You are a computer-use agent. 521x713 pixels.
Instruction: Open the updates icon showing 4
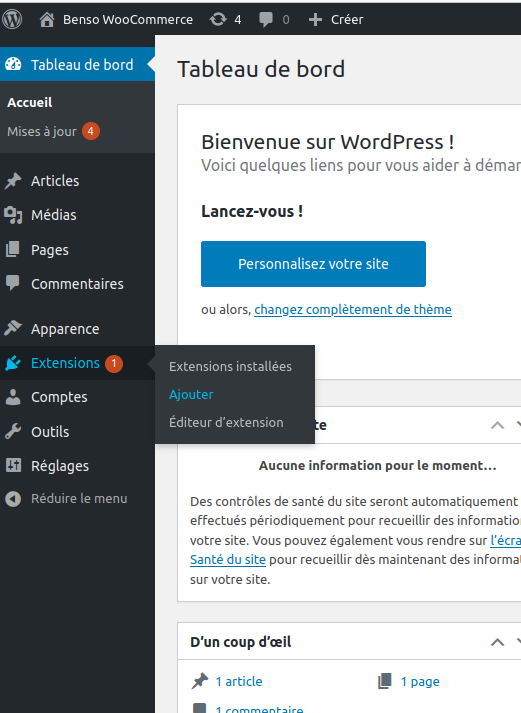pos(218,19)
